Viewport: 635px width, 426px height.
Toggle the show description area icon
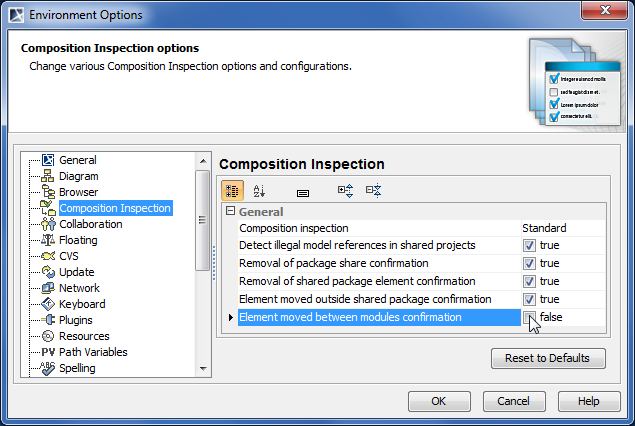tap(303, 190)
